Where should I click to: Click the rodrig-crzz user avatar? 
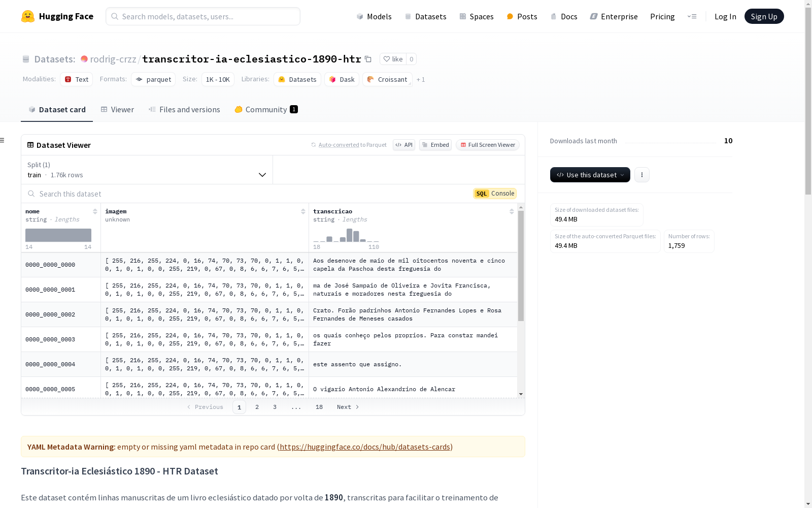(x=84, y=59)
